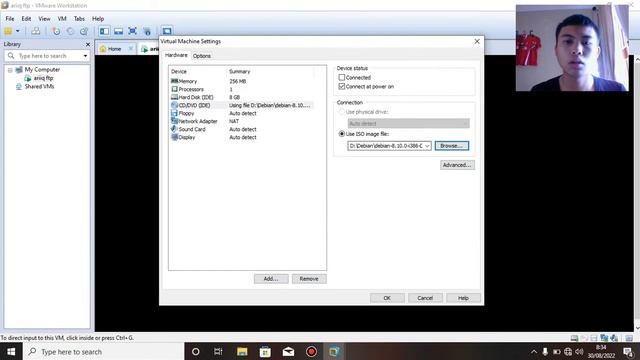
Task: Select the Memory device row
Action: click(242, 81)
